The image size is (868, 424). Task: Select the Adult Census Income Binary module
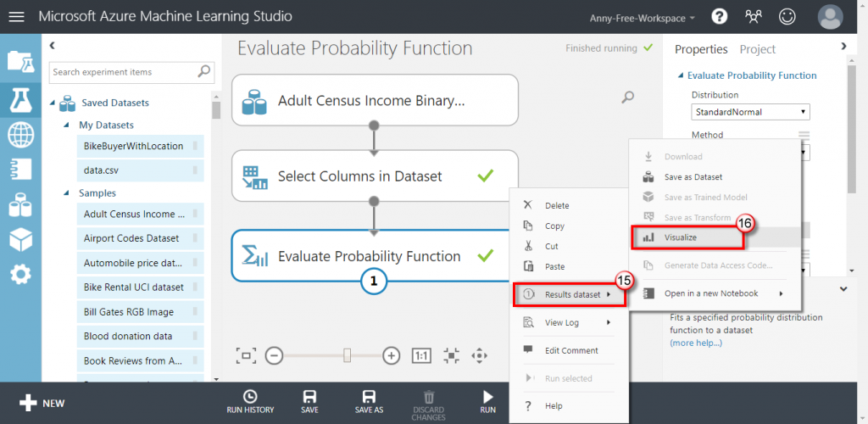(x=375, y=100)
